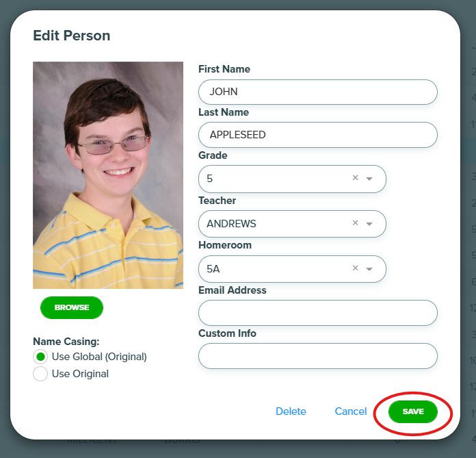Click the BROWSE button under the photo
This screenshot has width=476, height=458.
72,307
